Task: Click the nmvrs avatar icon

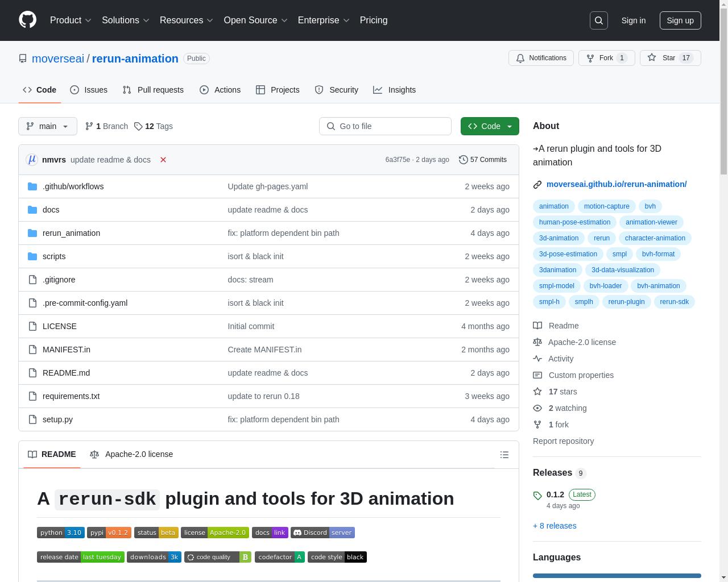Action: [x=32, y=160]
